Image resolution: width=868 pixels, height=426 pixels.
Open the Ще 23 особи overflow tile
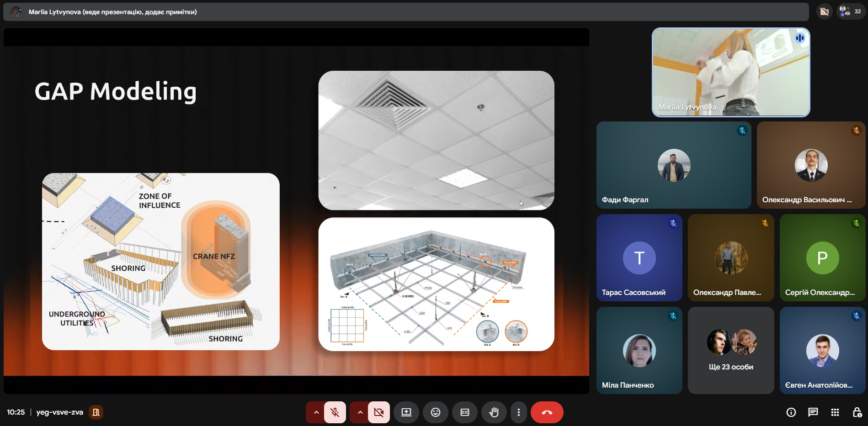[x=731, y=350]
